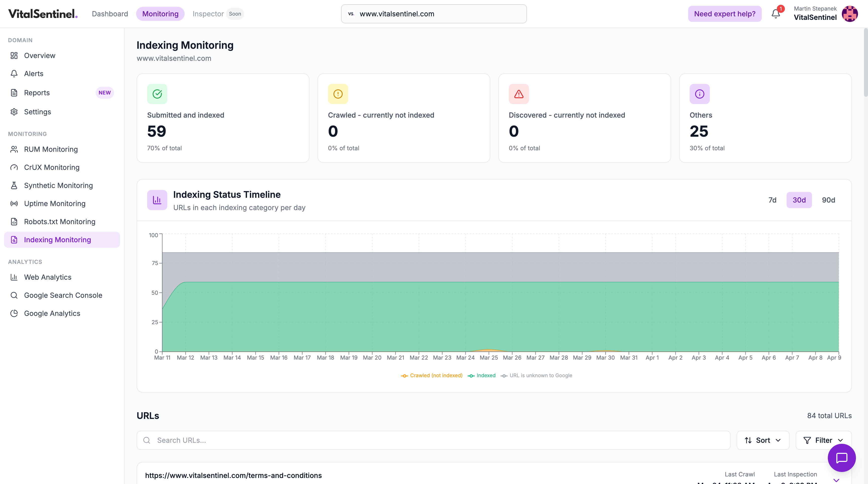The image size is (868, 484).
Task: Switch to the Dashboard tab
Action: (x=110, y=14)
